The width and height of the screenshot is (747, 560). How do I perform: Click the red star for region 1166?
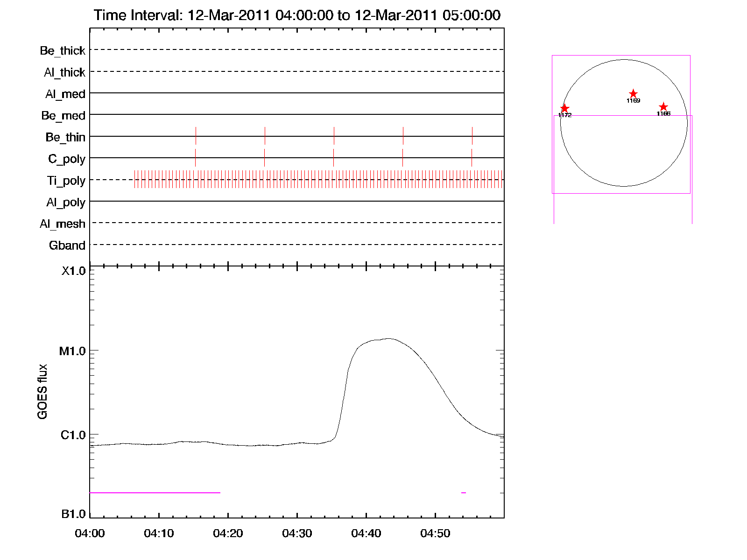(663, 107)
